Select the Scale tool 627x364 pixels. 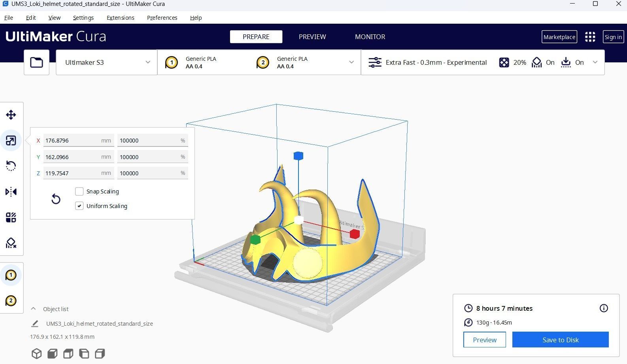pyautogui.click(x=11, y=141)
